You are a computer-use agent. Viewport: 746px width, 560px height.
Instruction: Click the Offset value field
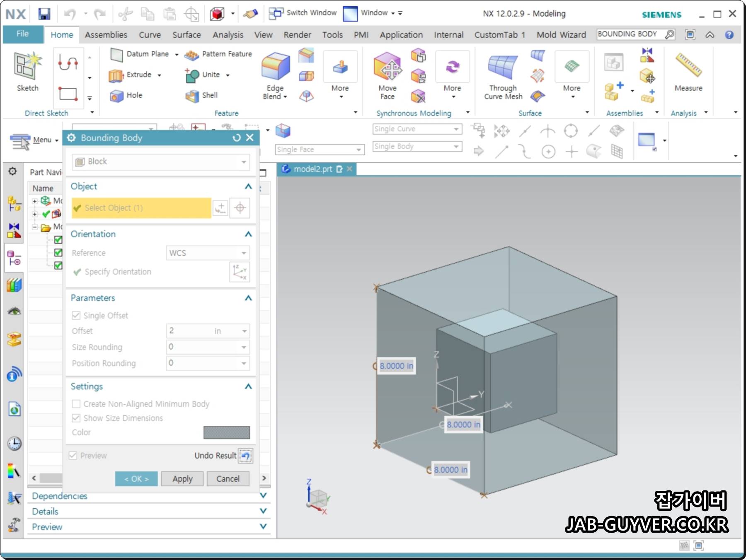190,331
